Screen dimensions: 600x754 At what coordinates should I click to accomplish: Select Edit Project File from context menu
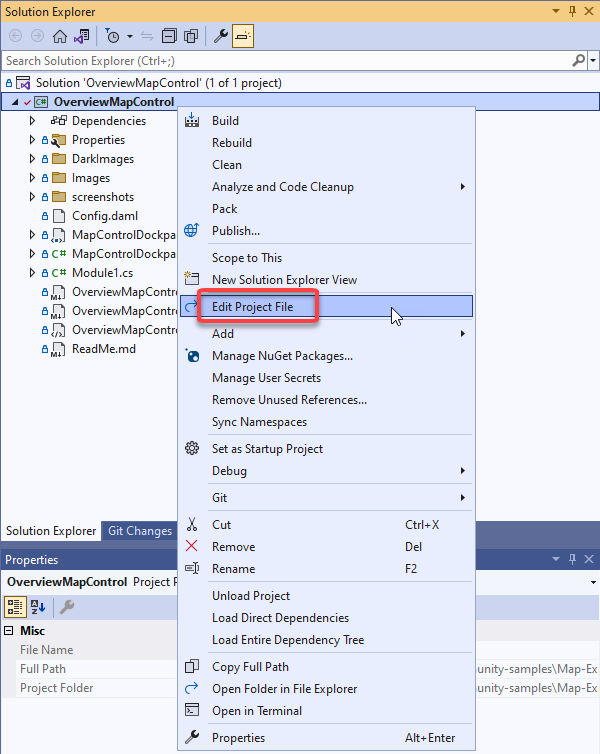(x=252, y=307)
